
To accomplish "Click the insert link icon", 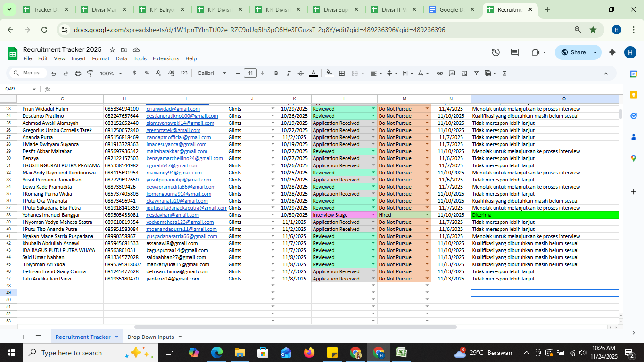I will pyautogui.click(x=439, y=73).
